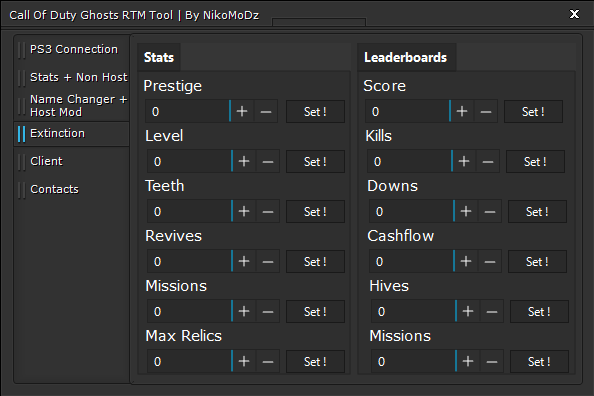Click into the Level input box

click(189, 161)
